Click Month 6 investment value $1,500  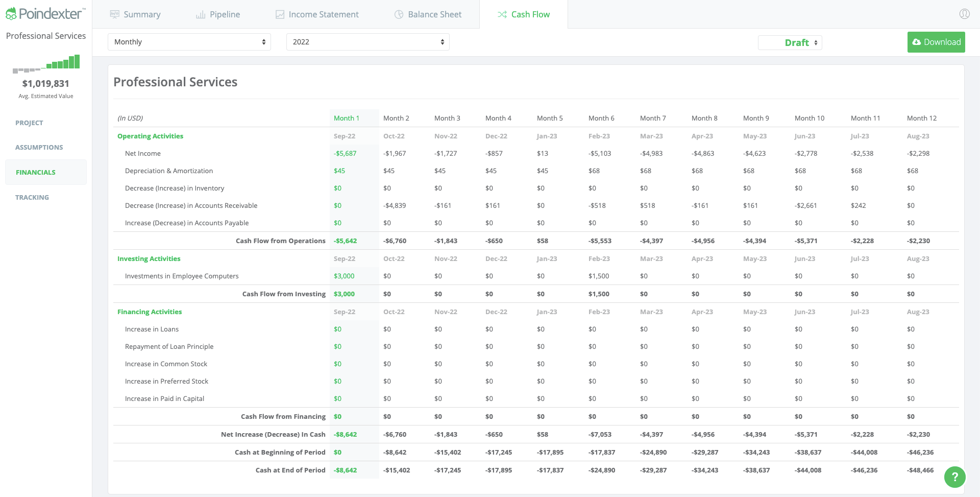tap(599, 276)
